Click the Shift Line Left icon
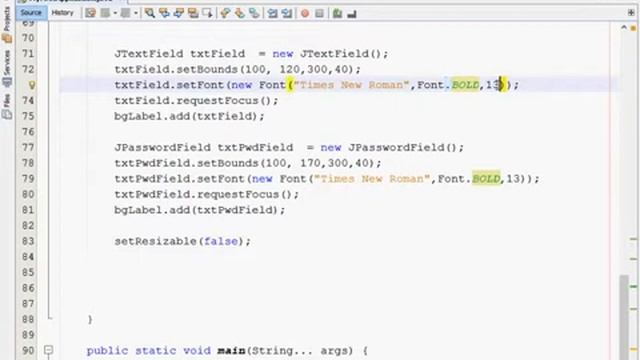The width and height of the screenshot is (640, 360). click(x=272, y=13)
